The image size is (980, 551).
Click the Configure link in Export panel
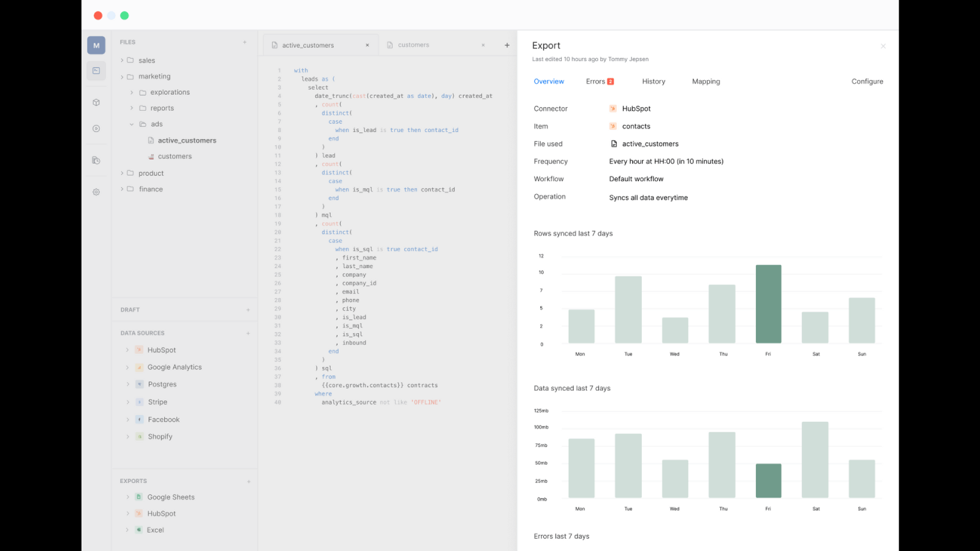(x=867, y=81)
